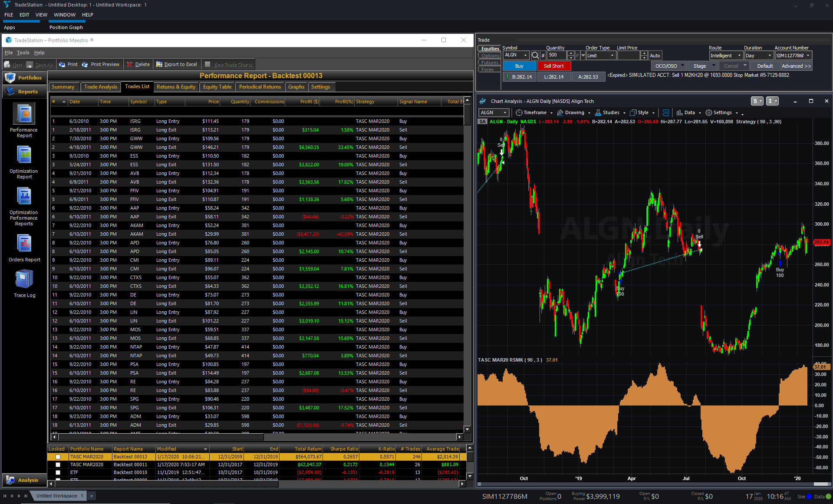Add a new workspace with the plus button
833x504 pixels.
click(x=92, y=496)
